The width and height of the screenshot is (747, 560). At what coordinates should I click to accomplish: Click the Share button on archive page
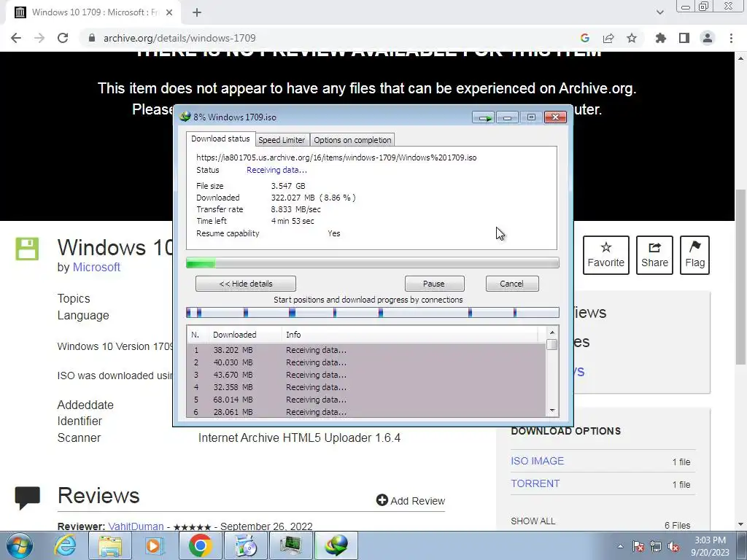point(654,255)
